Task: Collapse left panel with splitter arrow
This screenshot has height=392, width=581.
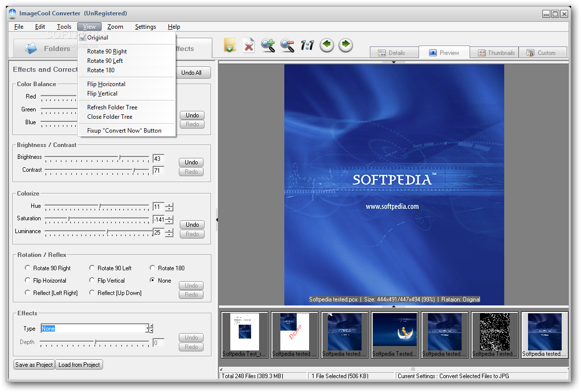Action: point(217,219)
